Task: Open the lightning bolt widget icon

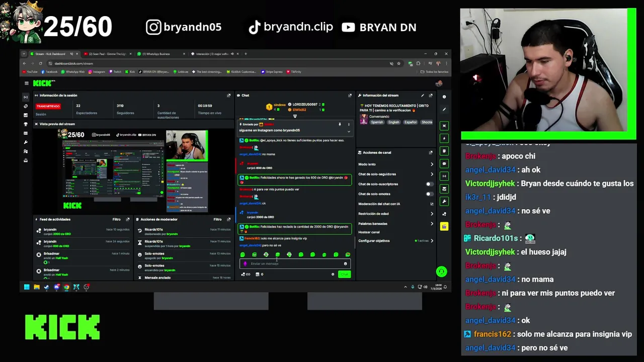Action: (x=444, y=138)
